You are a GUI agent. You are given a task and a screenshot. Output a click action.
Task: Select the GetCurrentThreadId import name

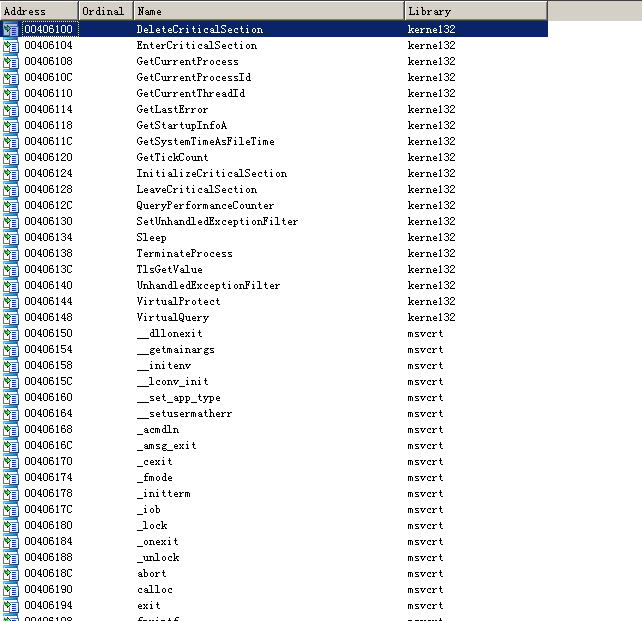point(191,93)
